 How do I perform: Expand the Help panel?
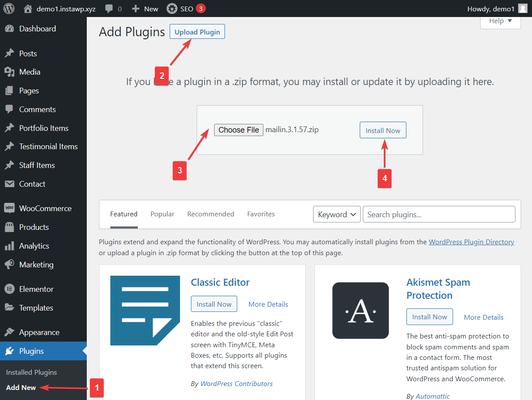500,21
